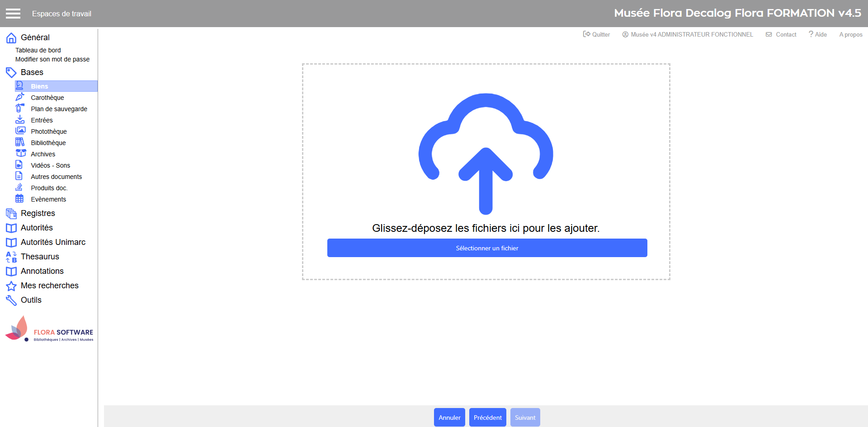Expand the Registres section
The height and width of the screenshot is (427, 868).
click(x=38, y=213)
